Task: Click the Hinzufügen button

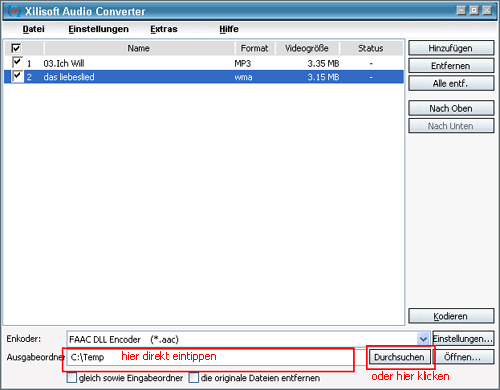Action: [451, 48]
